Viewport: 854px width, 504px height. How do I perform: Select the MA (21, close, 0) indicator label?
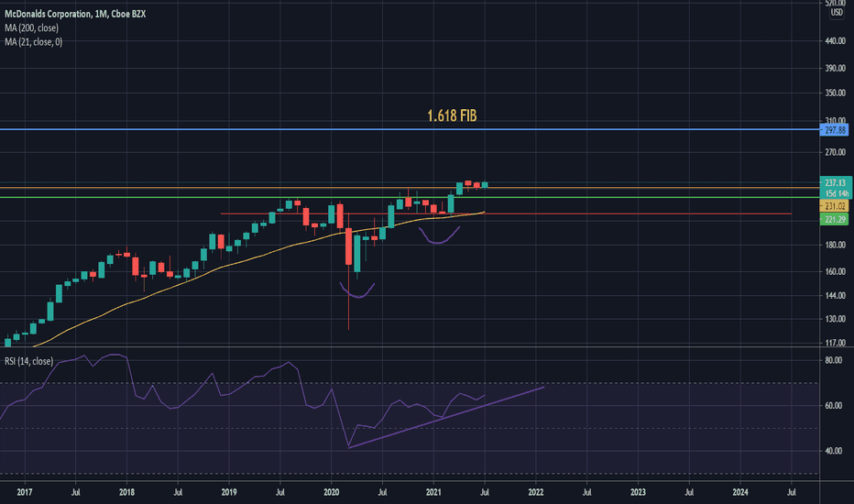34,42
